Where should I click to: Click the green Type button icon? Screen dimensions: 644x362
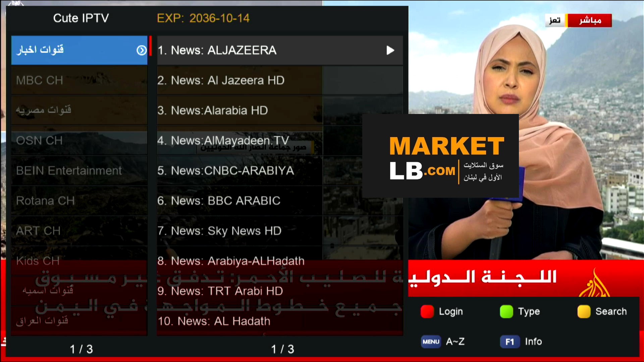(506, 311)
